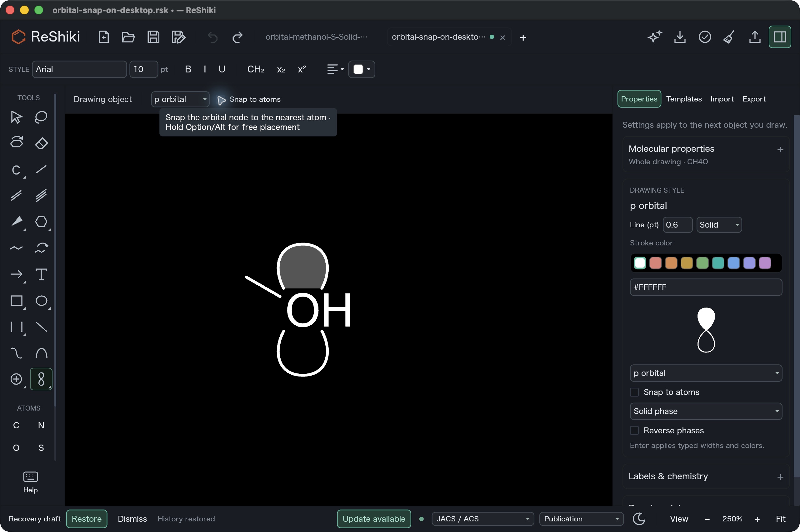
Task: Save the document
Action: pos(153,37)
